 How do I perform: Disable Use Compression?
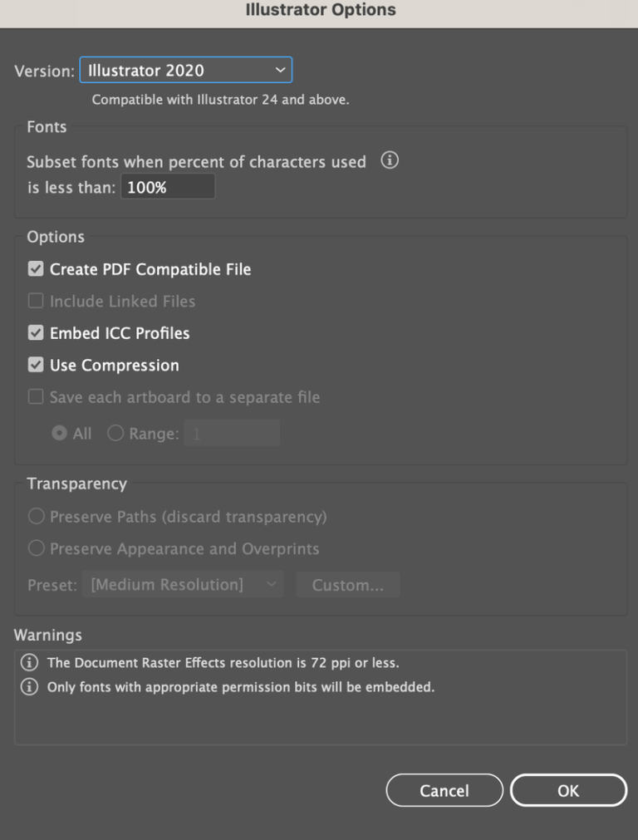click(36, 365)
